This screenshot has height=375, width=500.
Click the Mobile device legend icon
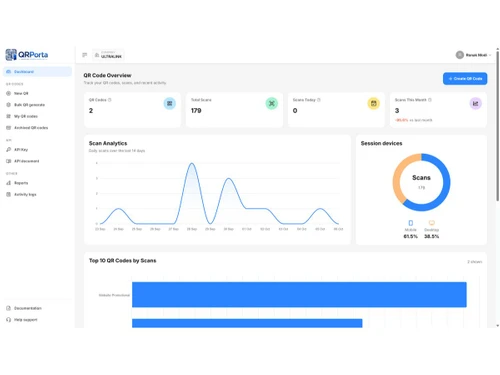411,223
